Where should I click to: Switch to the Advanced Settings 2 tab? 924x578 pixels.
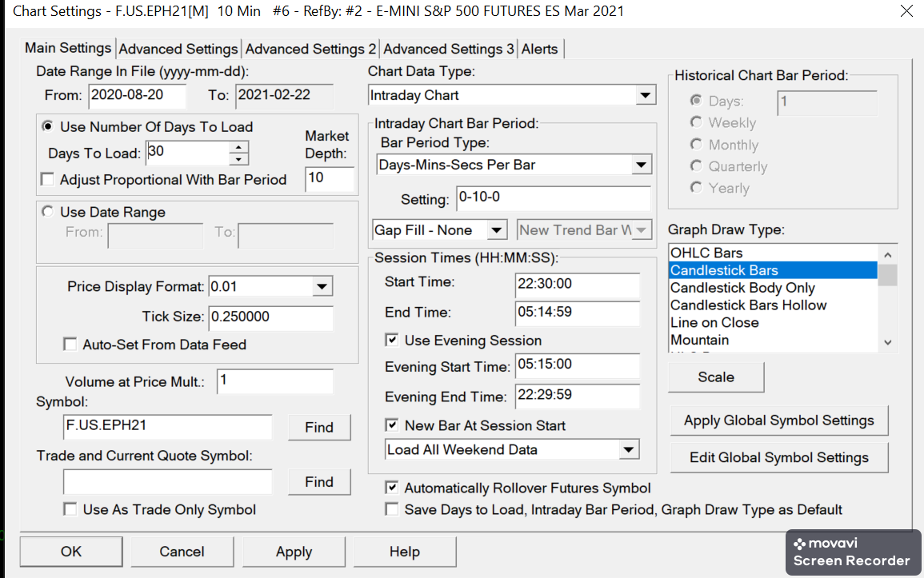tap(310, 50)
